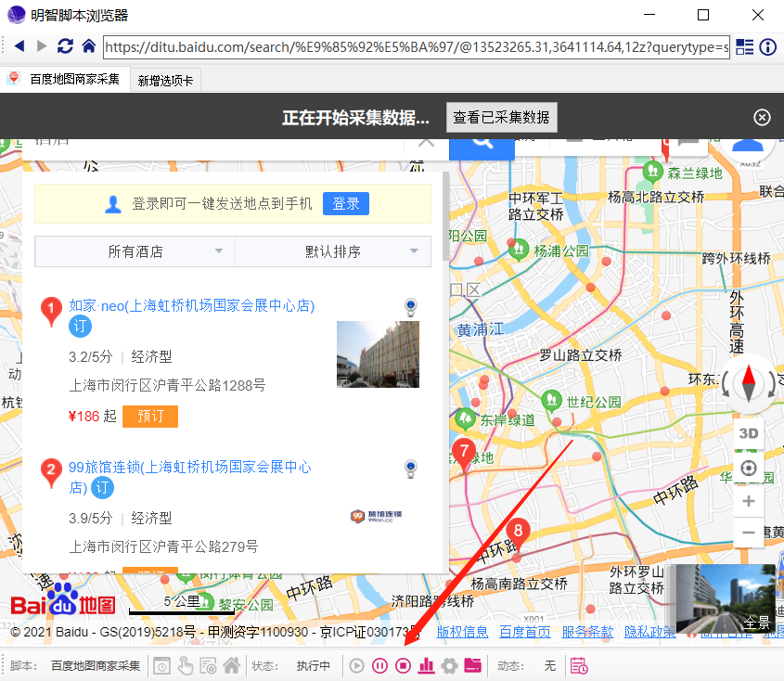Open script settings gear icon
784x681 pixels.
pyautogui.click(x=449, y=665)
